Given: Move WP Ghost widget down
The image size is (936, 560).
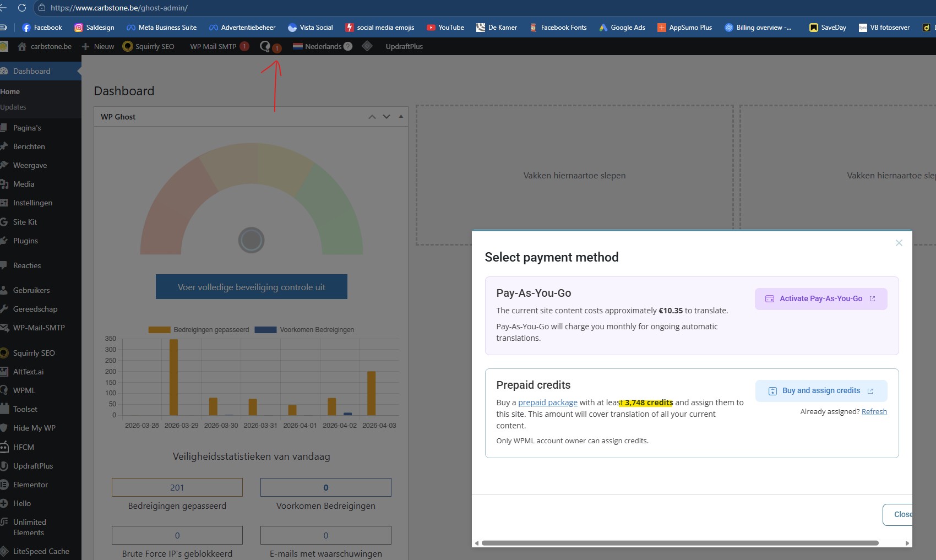Looking at the screenshot, I should click(387, 117).
